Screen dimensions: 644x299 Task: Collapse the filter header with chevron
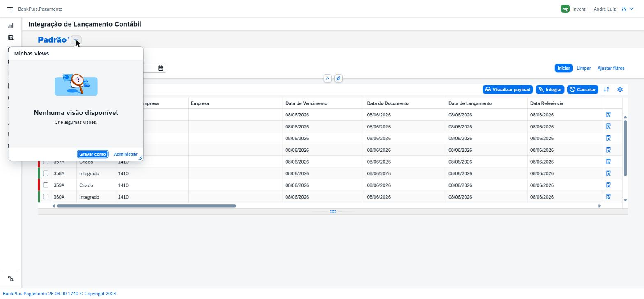tap(327, 78)
